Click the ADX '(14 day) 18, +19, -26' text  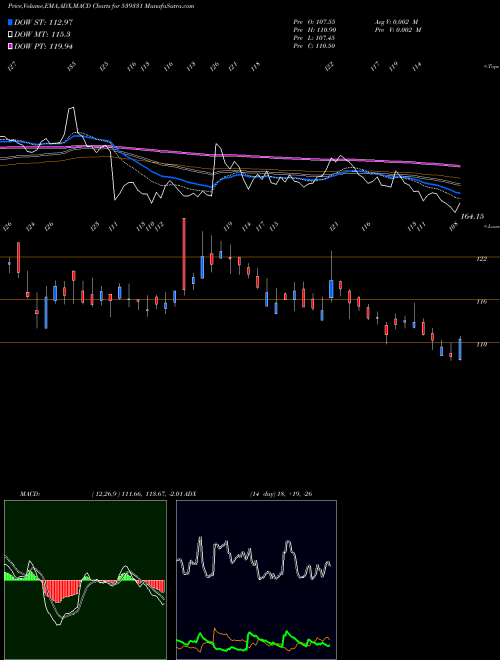(x=281, y=494)
